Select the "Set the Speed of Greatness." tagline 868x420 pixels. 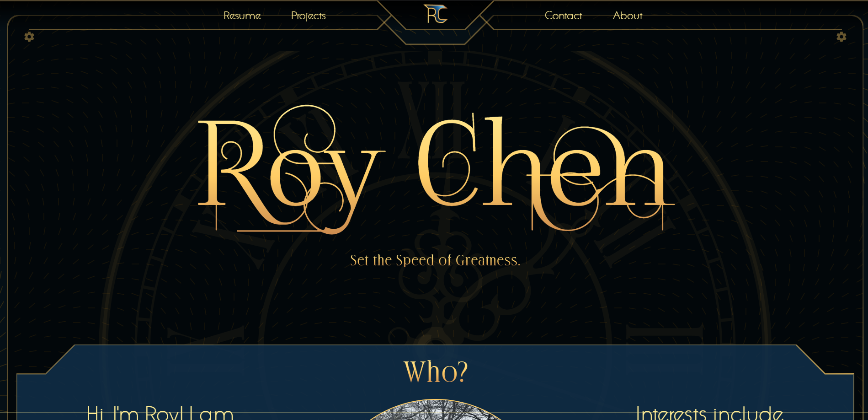click(435, 260)
